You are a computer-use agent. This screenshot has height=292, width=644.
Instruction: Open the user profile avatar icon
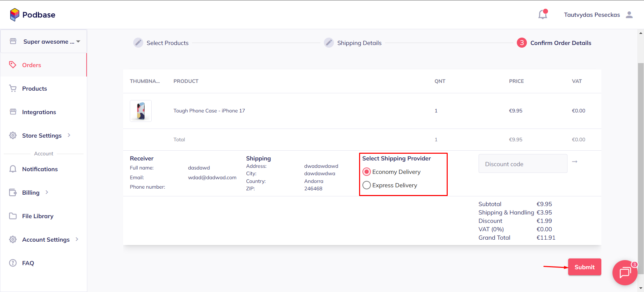point(629,15)
